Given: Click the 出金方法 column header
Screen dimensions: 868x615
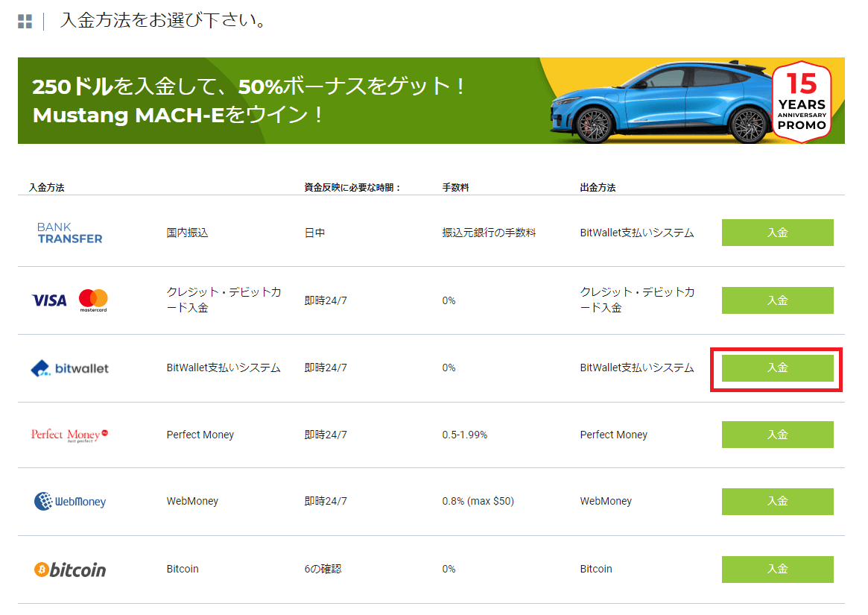Looking at the screenshot, I should [x=598, y=187].
